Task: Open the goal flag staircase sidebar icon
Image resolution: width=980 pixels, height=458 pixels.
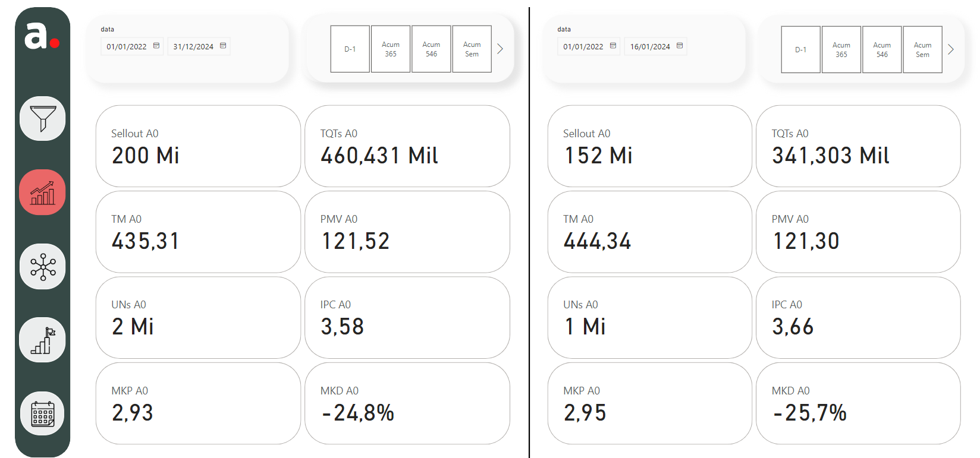Action: (x=43, y=340)
